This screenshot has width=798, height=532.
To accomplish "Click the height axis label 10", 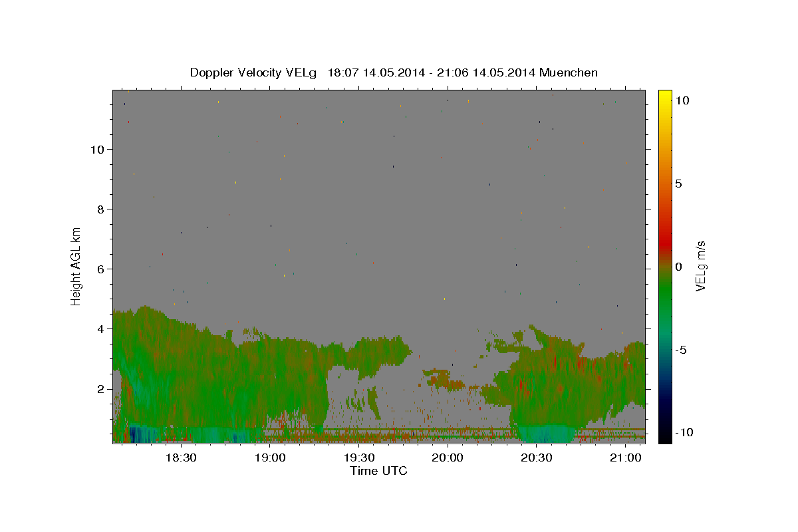I will pyautogui.click(x=97, y=149).
